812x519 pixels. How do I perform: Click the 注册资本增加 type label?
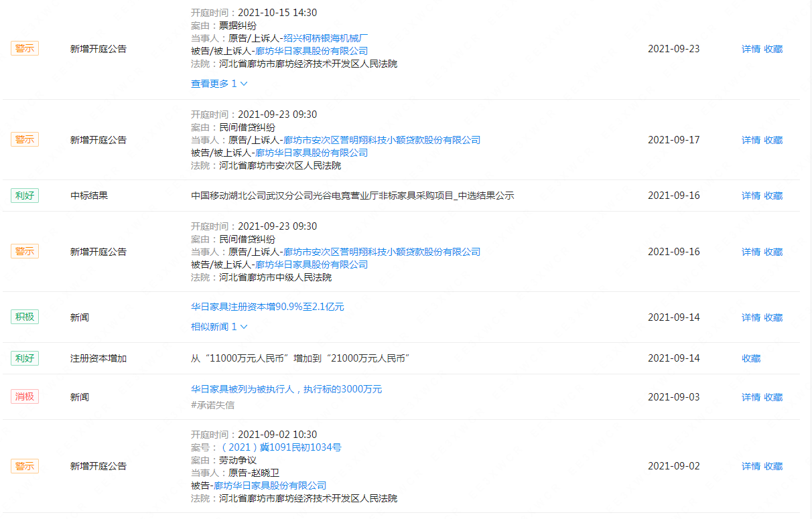98,358
